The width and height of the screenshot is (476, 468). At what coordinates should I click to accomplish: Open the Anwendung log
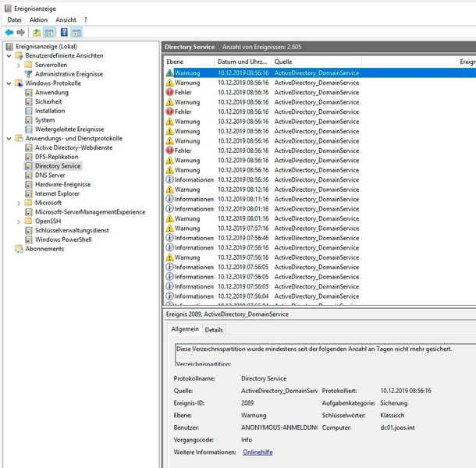point(52,92)
